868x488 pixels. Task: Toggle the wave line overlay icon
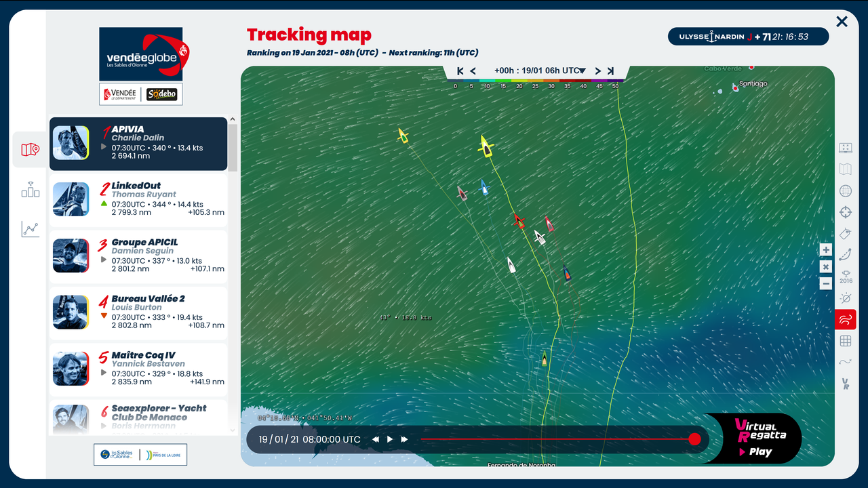tap(845, 362)
